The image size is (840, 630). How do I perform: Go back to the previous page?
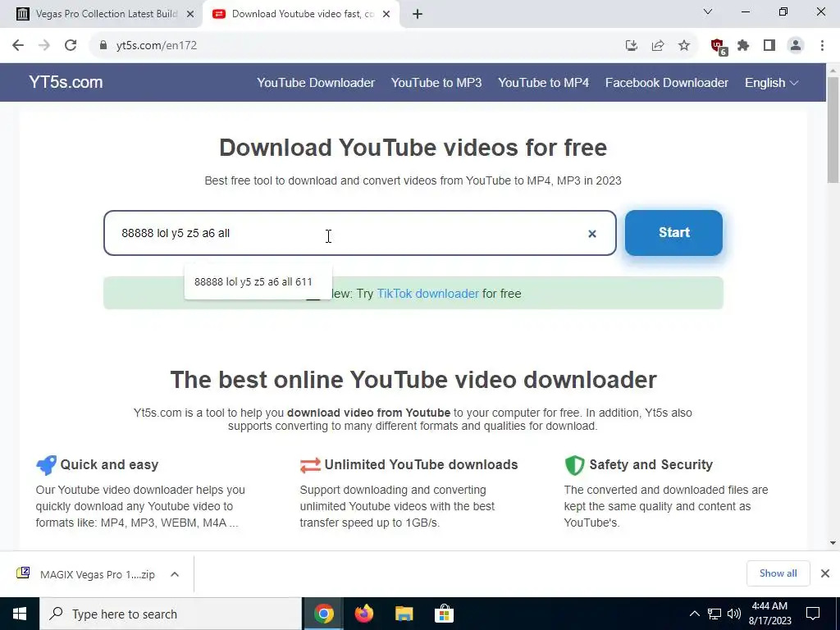click(x=18, y=46)
